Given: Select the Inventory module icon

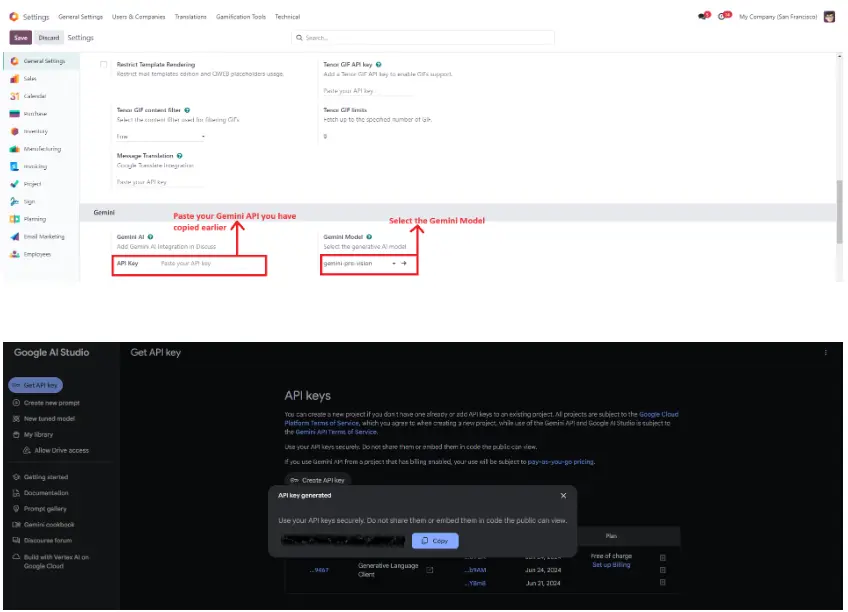Looking at the screenshot, I should [x=15, y=131].
